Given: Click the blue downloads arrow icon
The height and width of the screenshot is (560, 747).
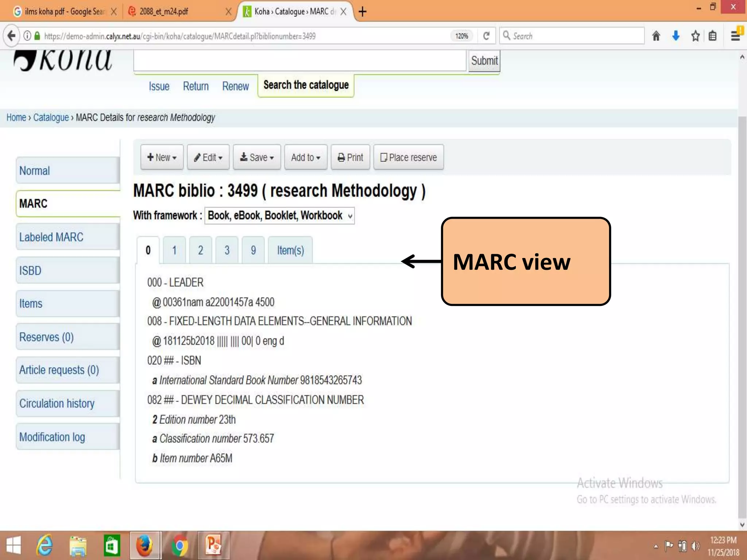Looking at the screenshot, I should (676, 36).
